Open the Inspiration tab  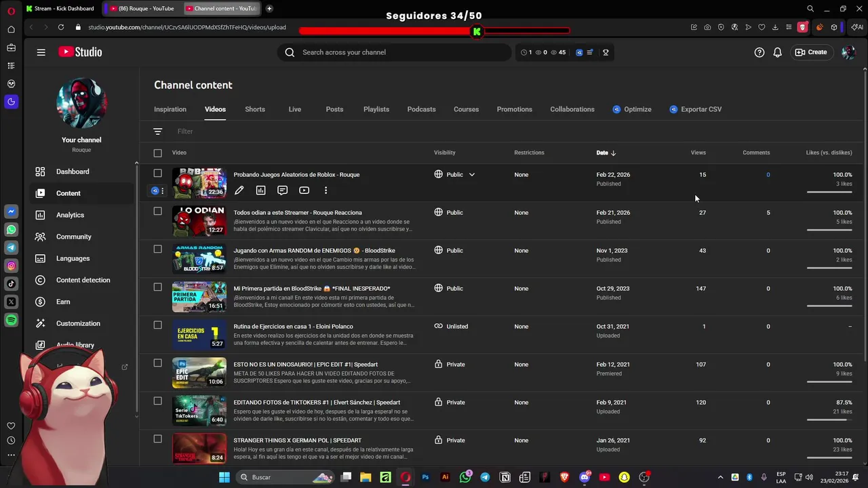pos(170,109)
